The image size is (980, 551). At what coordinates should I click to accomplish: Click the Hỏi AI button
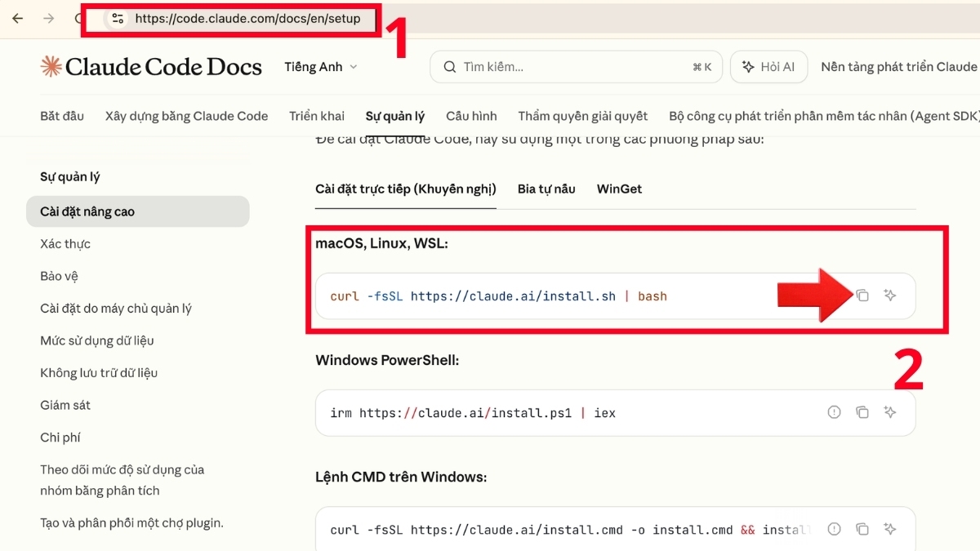point(768,67)
